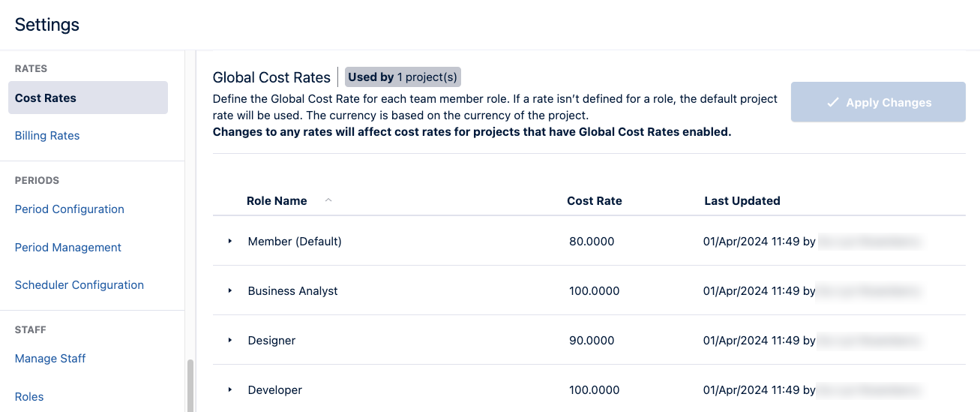The image size is (980, 412).
Task: Open the Roles settings page
Action: tap(29, 397)
